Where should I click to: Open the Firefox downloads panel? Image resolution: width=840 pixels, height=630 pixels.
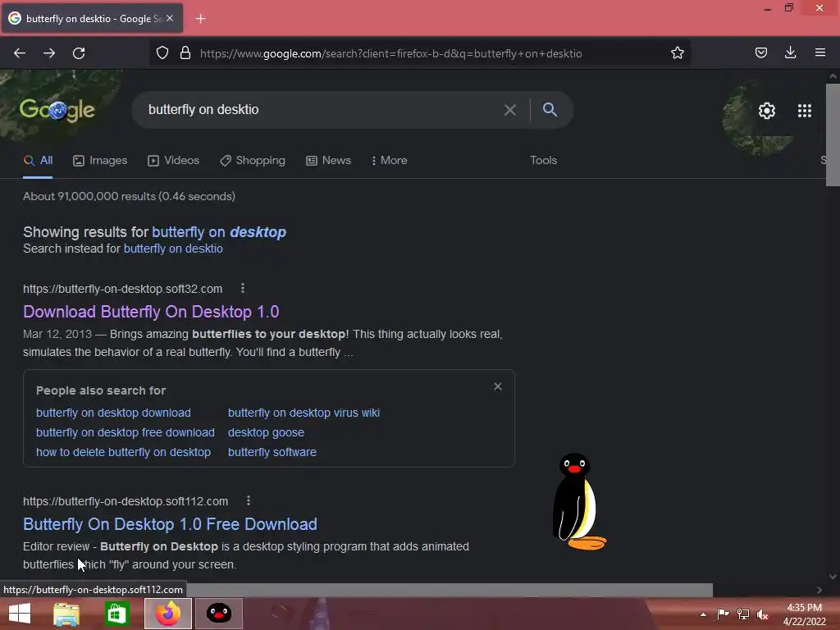(x=790, y=52)
